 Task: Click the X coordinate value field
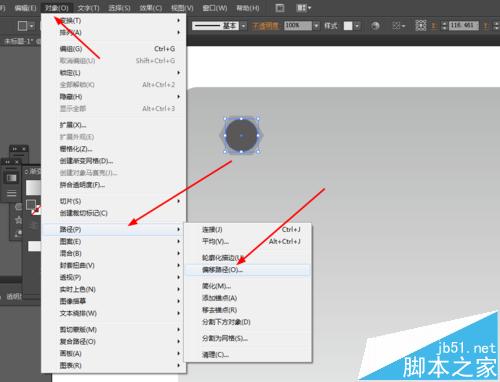(464, 25)
